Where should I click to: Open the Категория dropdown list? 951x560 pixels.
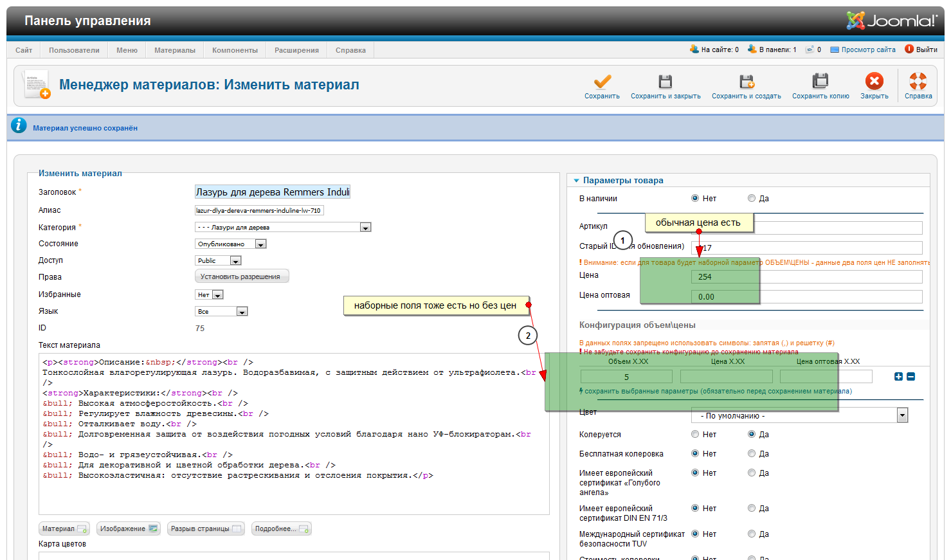(365, 228)
